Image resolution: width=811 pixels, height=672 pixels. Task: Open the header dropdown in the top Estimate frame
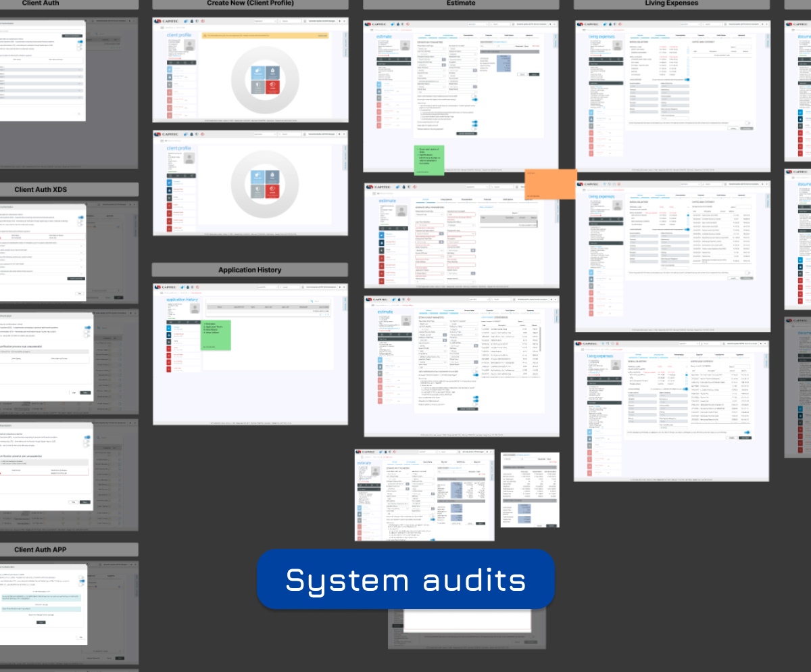(477, 24)
